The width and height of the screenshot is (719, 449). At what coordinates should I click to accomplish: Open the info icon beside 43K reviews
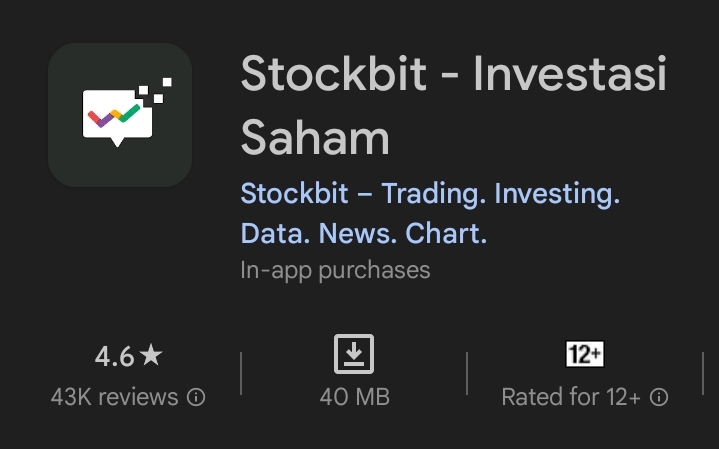(197, 397)
